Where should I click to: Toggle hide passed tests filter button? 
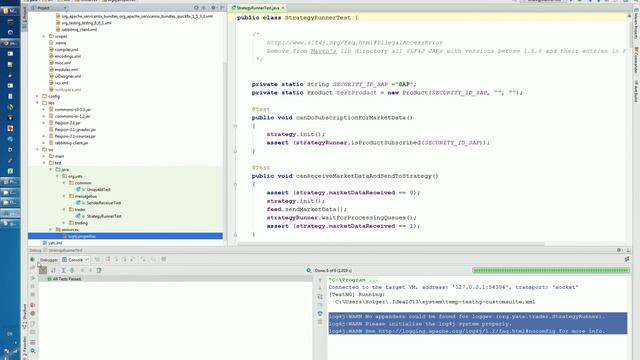[43, 270]
